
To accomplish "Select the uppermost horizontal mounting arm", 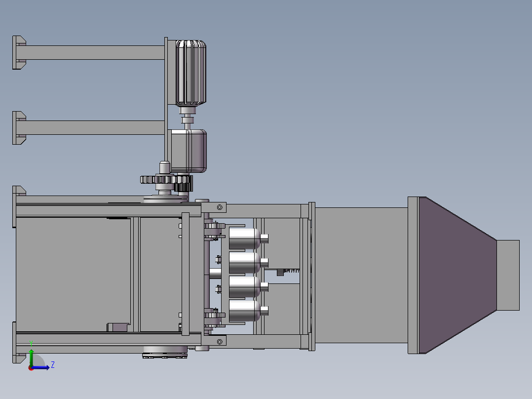I will coord(90,53).
